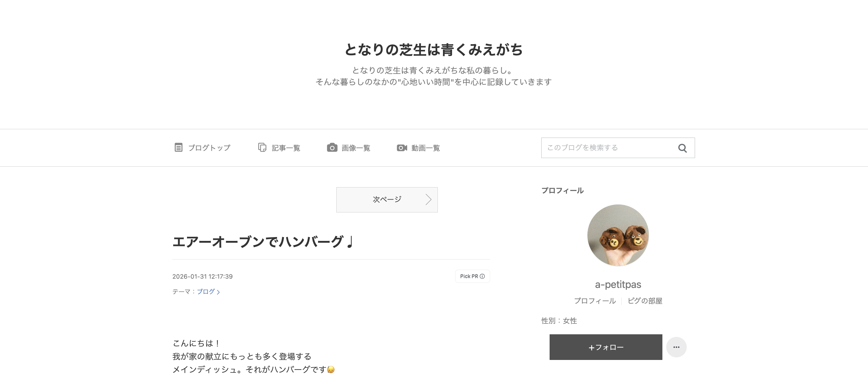Click the profile avatar thumbnail
This screenshot has height=382, width=868.
click(x=618, y=235)
